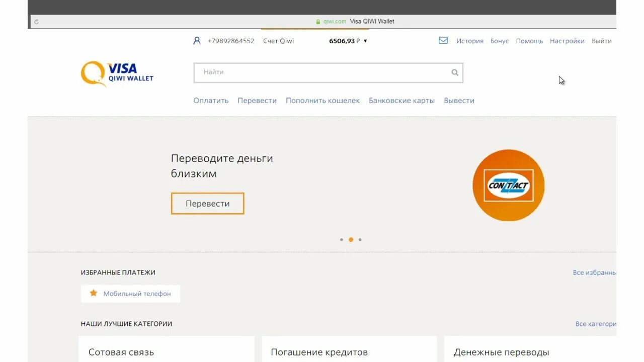Click the phone number +79892864552
Screen dimensions: 644x362
(x=231, y=41)
